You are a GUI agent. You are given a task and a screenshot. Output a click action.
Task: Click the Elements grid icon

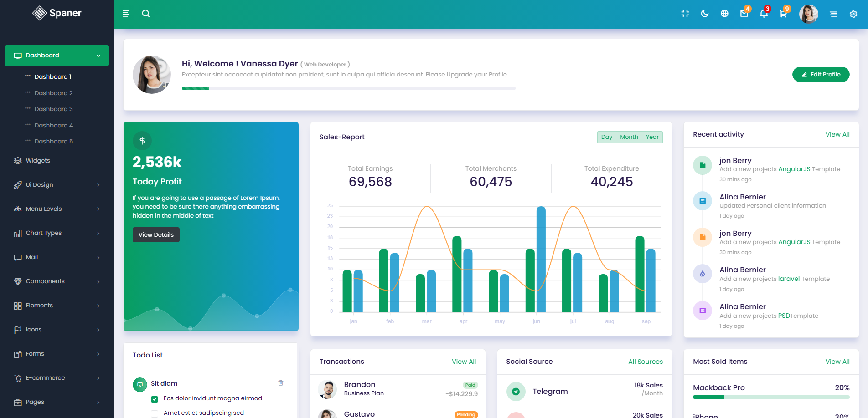tap(18, 306)
